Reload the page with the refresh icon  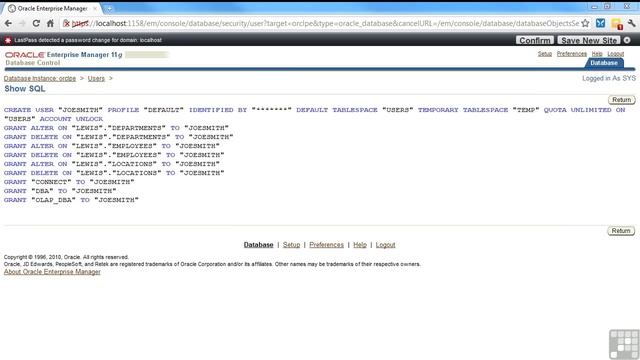pyautogui.click(x=36, y=23)
